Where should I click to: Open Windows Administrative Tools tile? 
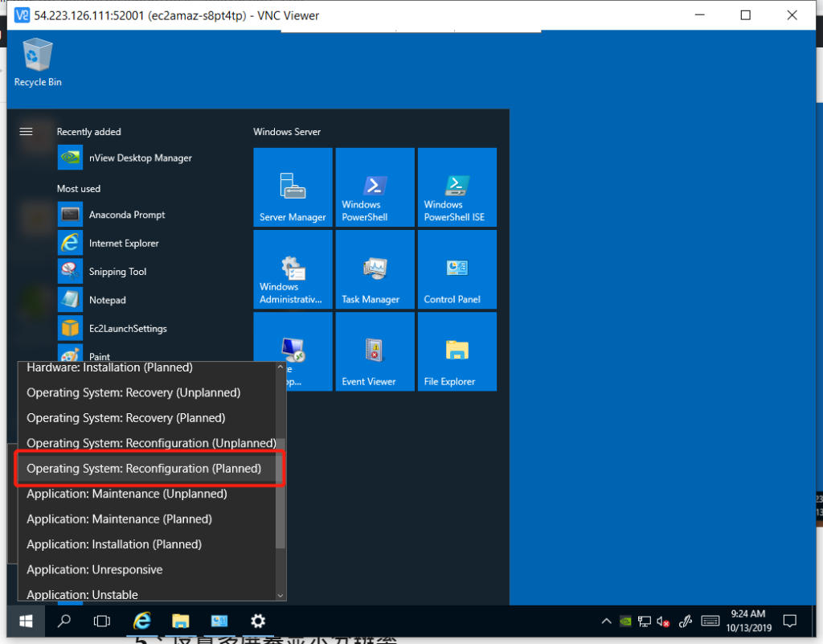293,269
